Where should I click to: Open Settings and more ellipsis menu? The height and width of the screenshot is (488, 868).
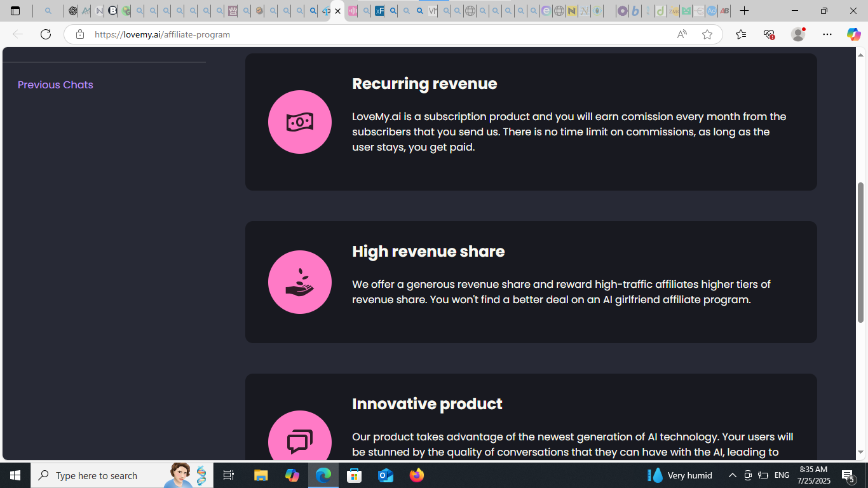(x=827, y=34)
